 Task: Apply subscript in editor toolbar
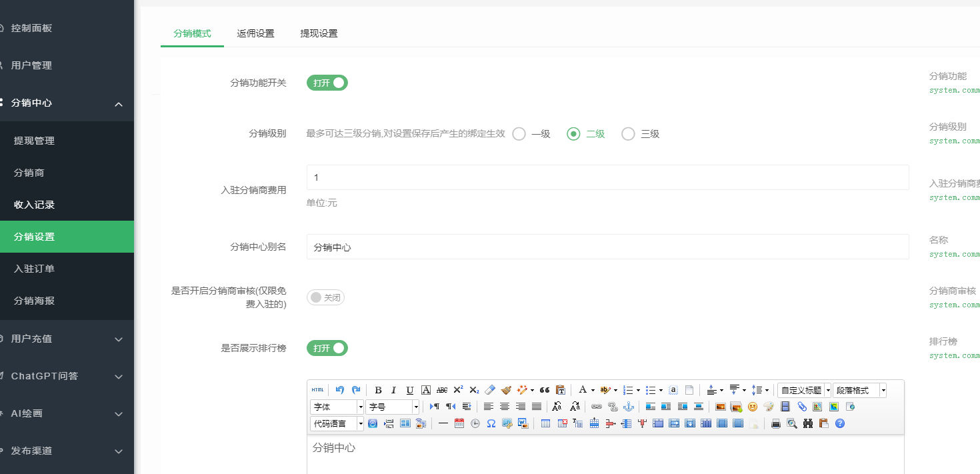click(474, 390)
